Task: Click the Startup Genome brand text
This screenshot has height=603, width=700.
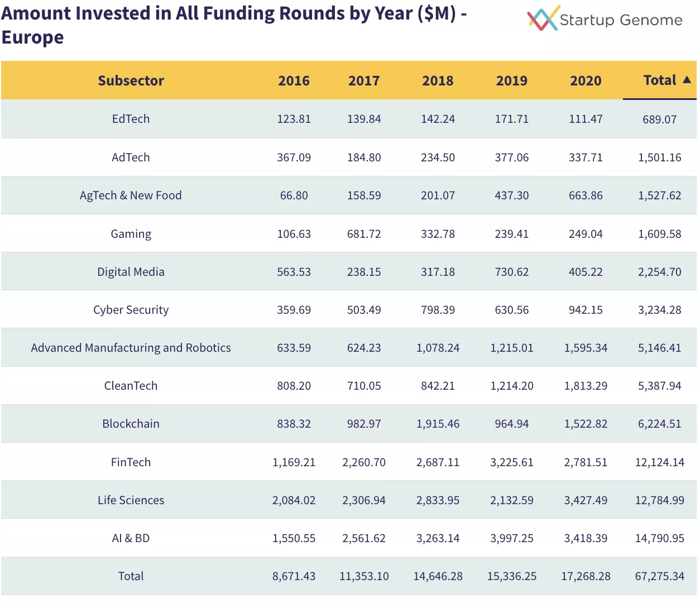Action: pyautogui.click(x=621, y=20)
